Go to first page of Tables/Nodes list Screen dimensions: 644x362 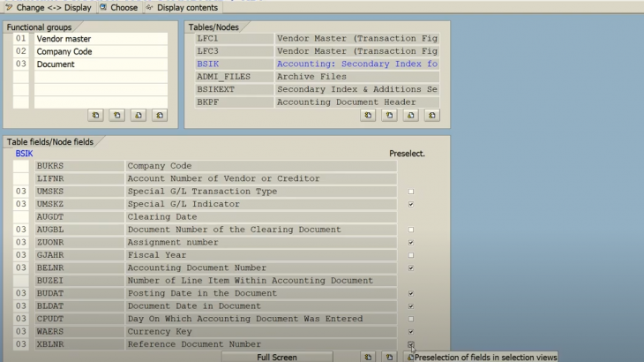click(x=368, y=115)
